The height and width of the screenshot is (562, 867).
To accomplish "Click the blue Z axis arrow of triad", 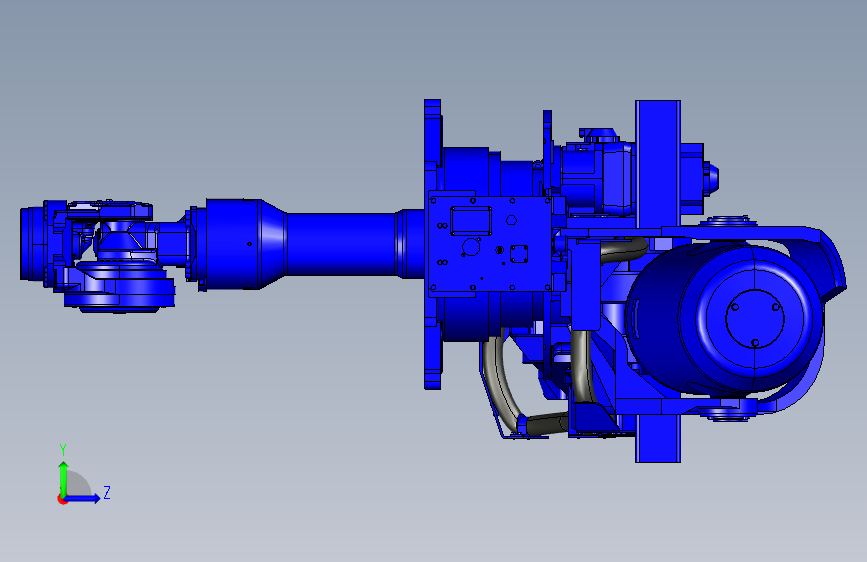I will pyautogui.click(x=82, y=498).
